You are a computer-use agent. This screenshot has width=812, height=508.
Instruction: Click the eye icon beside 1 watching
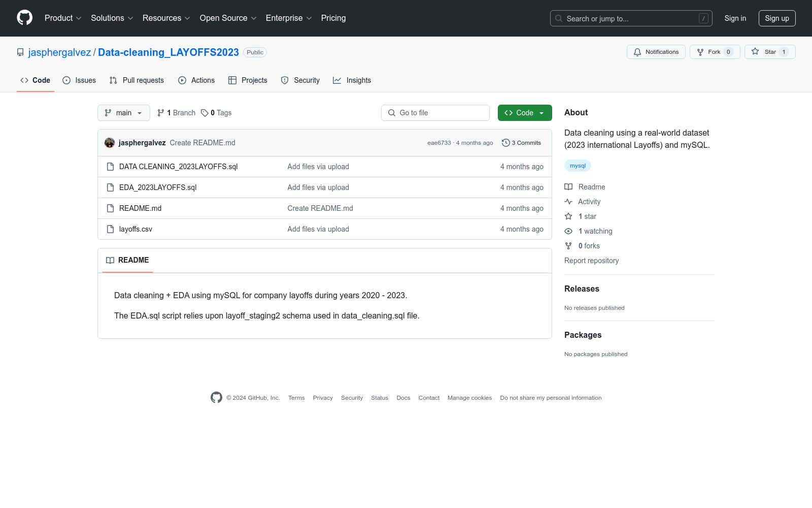(568, 231)
